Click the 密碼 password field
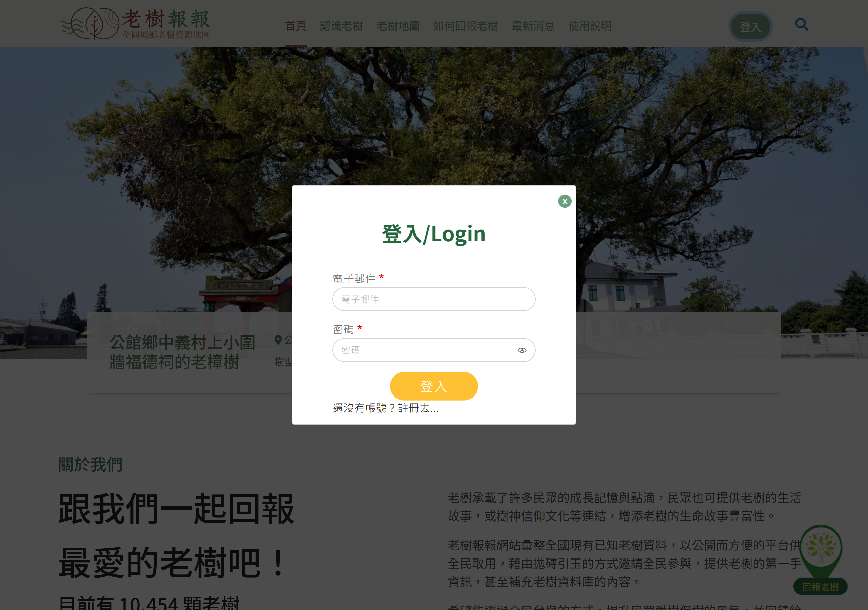 [434, 350]
